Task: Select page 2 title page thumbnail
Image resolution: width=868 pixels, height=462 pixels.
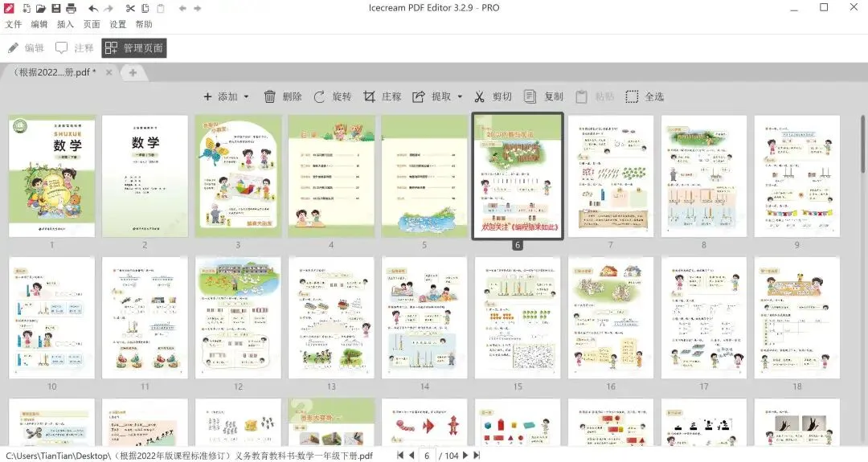Action: click(145, 176)
